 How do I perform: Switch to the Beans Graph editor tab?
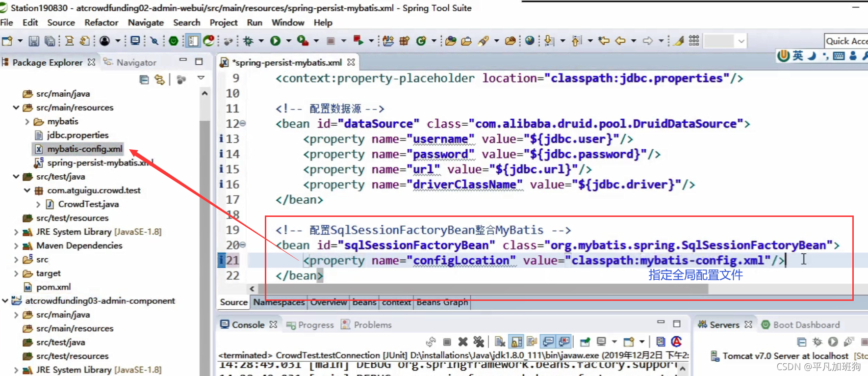442,302
